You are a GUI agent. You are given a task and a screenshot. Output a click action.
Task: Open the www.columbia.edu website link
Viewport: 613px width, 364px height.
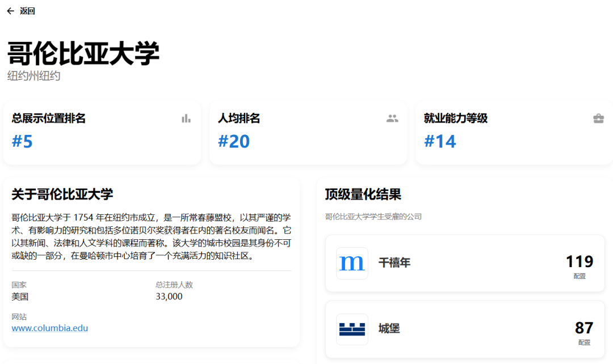50,328
